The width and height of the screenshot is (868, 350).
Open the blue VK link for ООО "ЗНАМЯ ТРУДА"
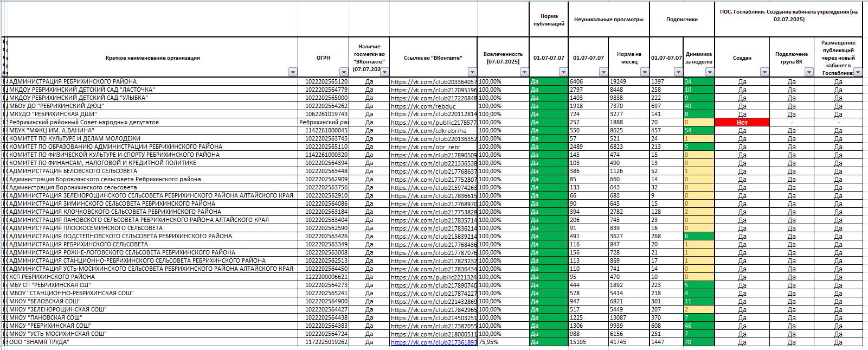(x=434, y=342)
